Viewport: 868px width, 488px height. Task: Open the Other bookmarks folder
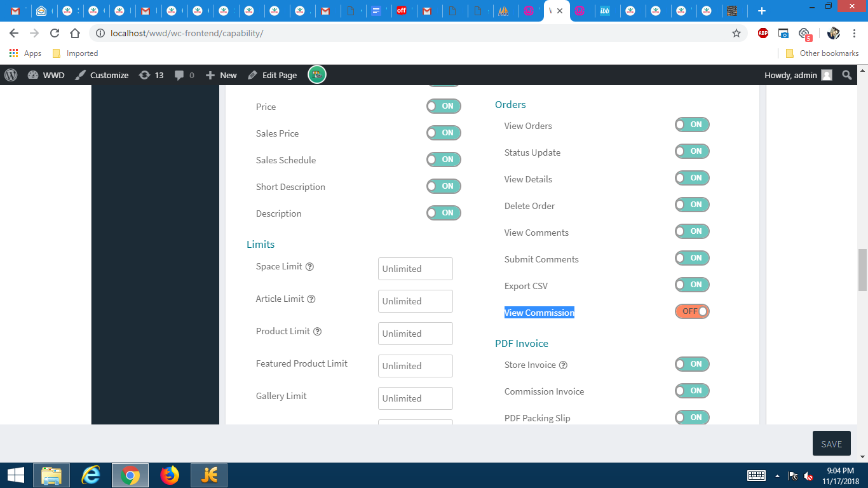(x=822, y=53)
